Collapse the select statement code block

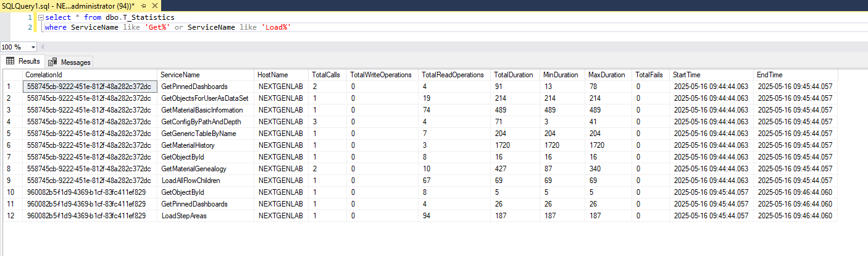click(41, 17)
